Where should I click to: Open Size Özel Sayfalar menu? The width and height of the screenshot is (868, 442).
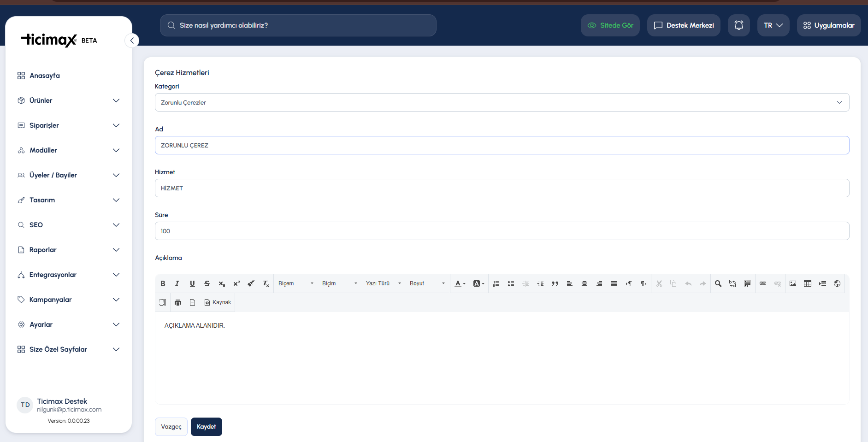69,349
